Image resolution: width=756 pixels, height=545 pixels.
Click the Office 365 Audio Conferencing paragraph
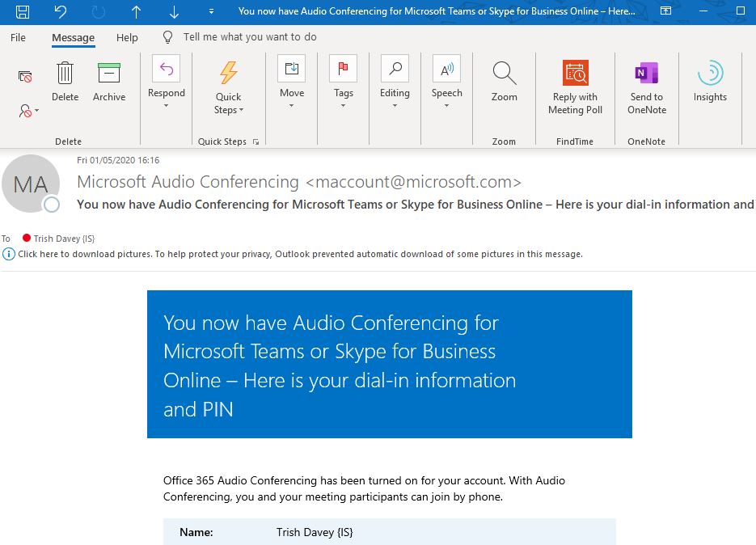pos(364,488)
